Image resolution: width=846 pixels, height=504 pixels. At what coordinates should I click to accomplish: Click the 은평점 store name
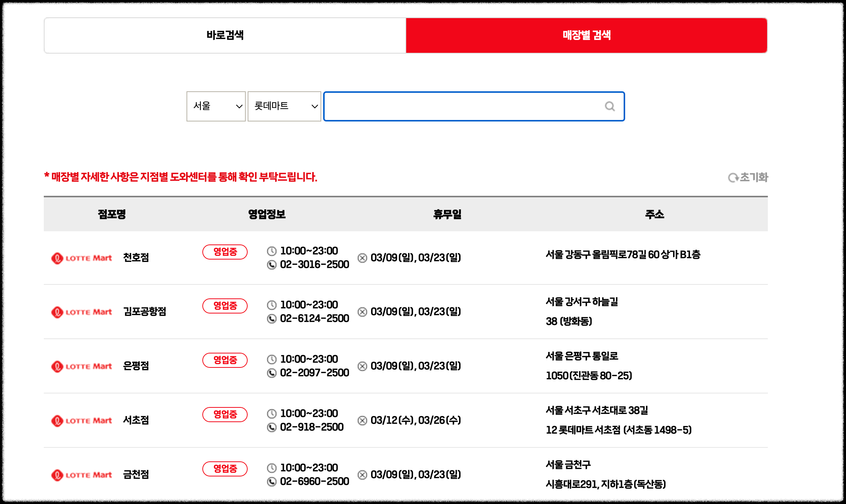click(136, 366)
